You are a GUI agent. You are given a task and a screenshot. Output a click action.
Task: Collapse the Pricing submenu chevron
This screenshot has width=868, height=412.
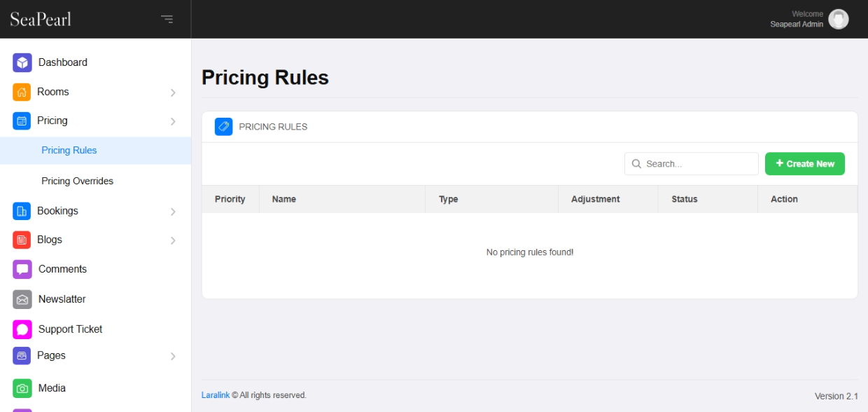point(173,121)
